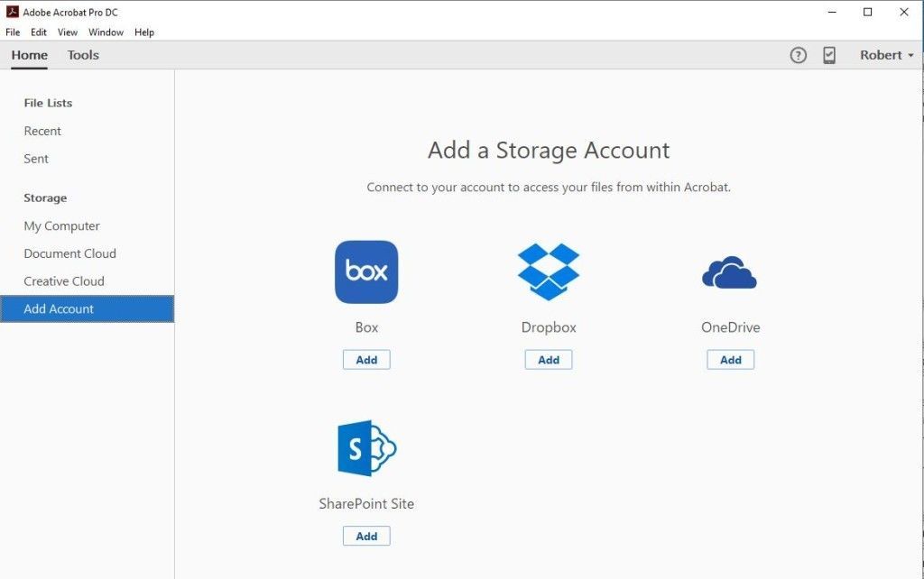
Task: Select My Computer storage
Action: point(88,226)
